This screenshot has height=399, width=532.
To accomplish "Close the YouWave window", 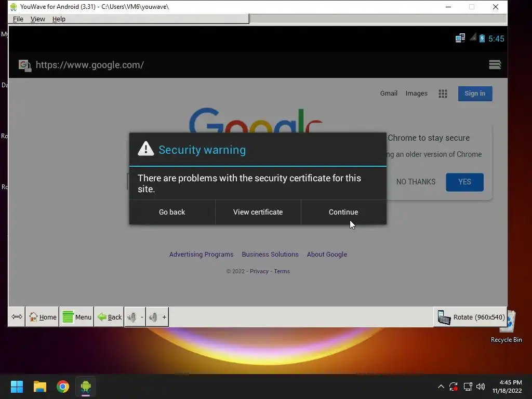I will 495,7.
